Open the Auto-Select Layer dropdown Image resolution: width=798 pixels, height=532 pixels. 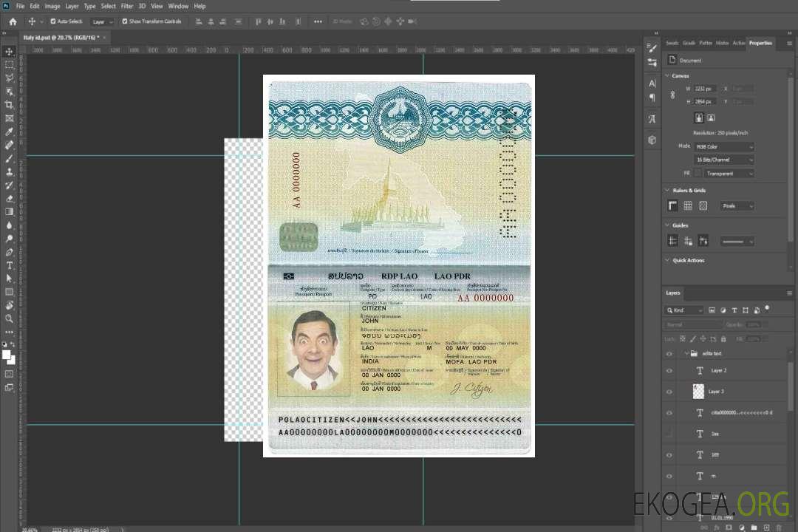(x=102, y=22)
